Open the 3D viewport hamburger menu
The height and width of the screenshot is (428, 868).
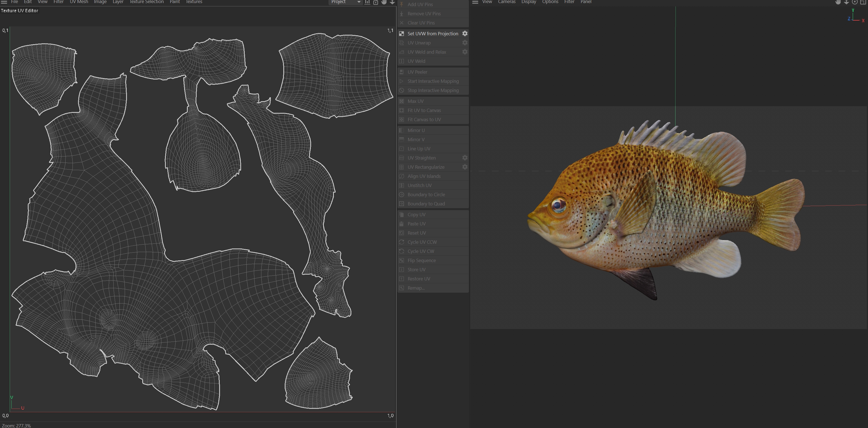(x=475, y=2)
